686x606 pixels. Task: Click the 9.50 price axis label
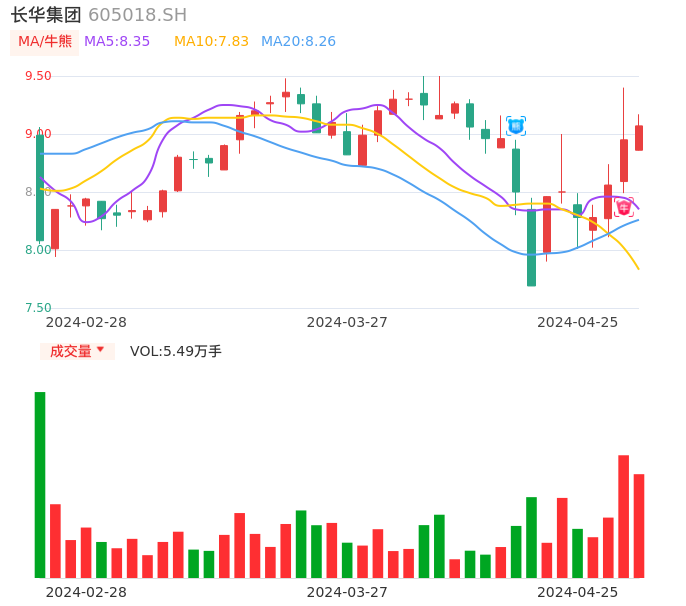(x=38, y=76)
